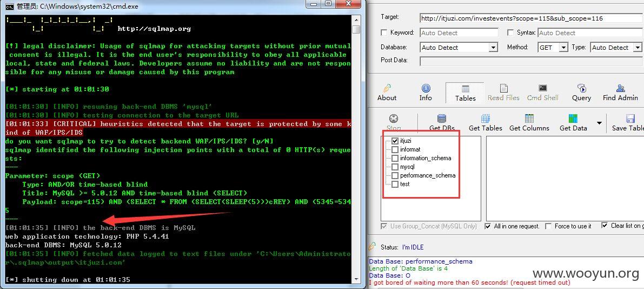
Task: Open the Type Auto Detect dropdown
Action: [x=638, y=48]
